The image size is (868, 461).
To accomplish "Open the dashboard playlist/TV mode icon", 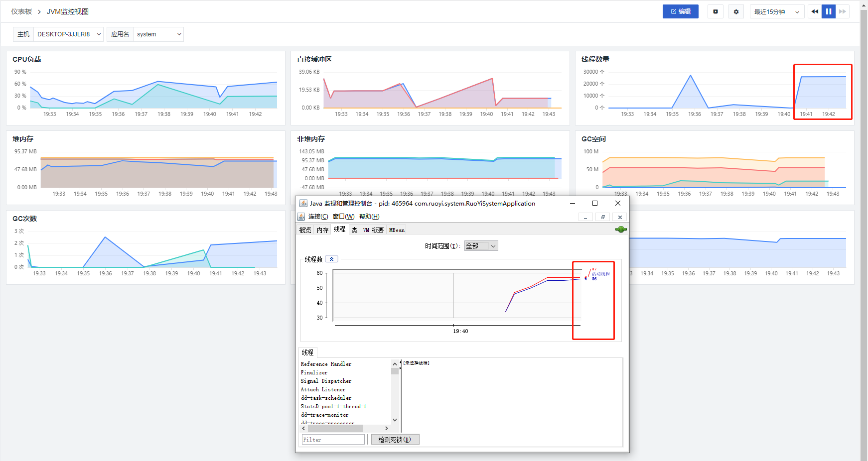I will pyautogui.click(x=716, y=11).
